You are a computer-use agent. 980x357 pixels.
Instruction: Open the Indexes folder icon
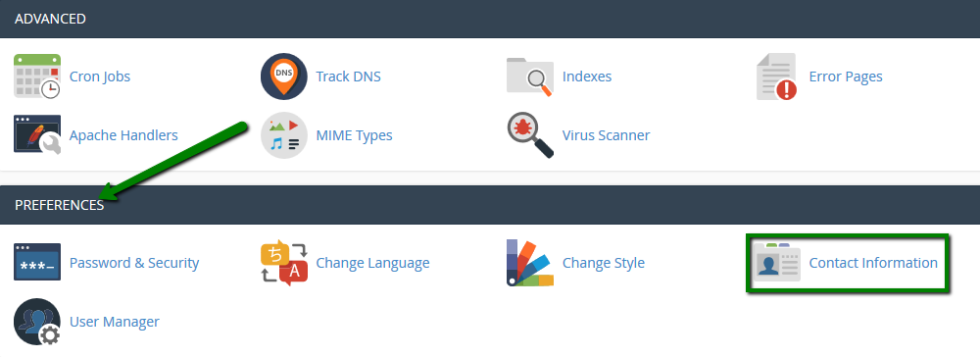(x=530, y=76)
